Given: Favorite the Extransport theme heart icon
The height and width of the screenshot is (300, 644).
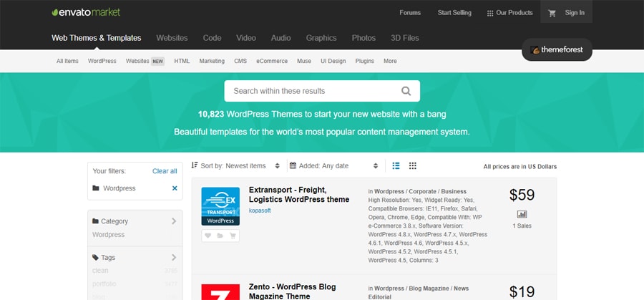Looking at the screenshot, I should point(208,236).
